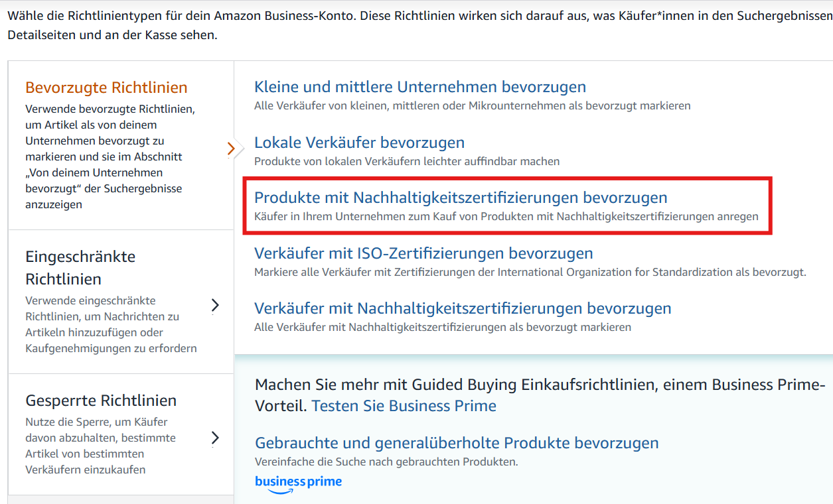Click the heading 'Bevorzugte Richtlinien'
Image resolution: width=833 pixels, height=504 pixels.
click(106, 87)
